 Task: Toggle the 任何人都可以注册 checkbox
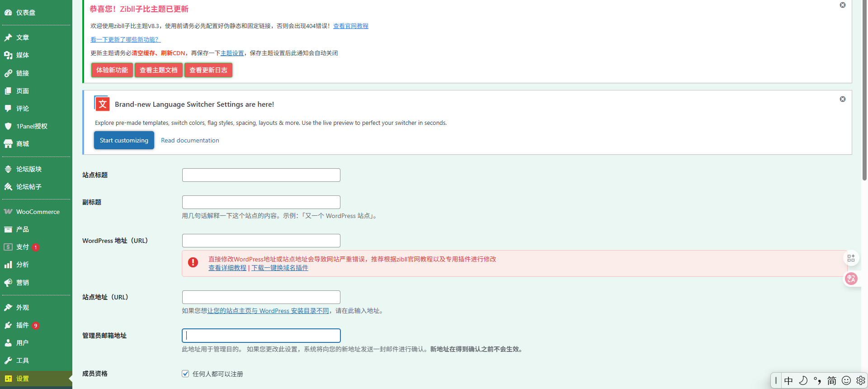click(185, 374)
